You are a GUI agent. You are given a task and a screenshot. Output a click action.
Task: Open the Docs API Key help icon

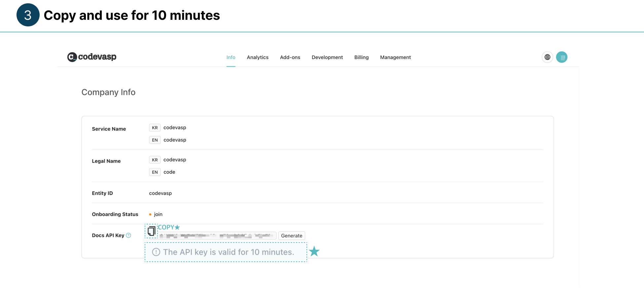[x=128, y=235]
